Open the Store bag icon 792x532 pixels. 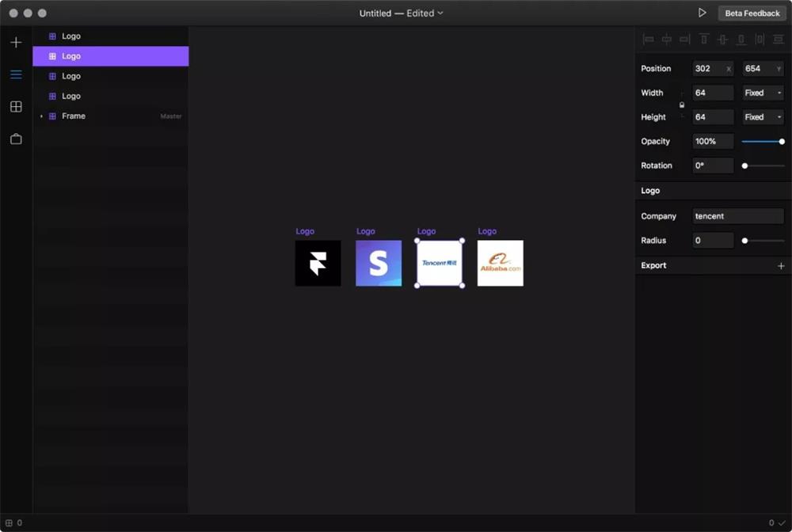point(16,139)
